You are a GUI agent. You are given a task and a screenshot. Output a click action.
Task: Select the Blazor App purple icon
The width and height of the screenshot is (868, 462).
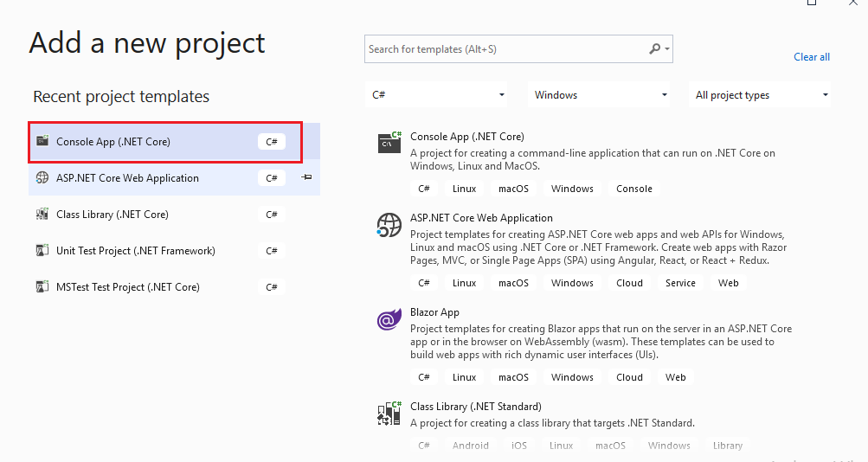pos(389,319)
